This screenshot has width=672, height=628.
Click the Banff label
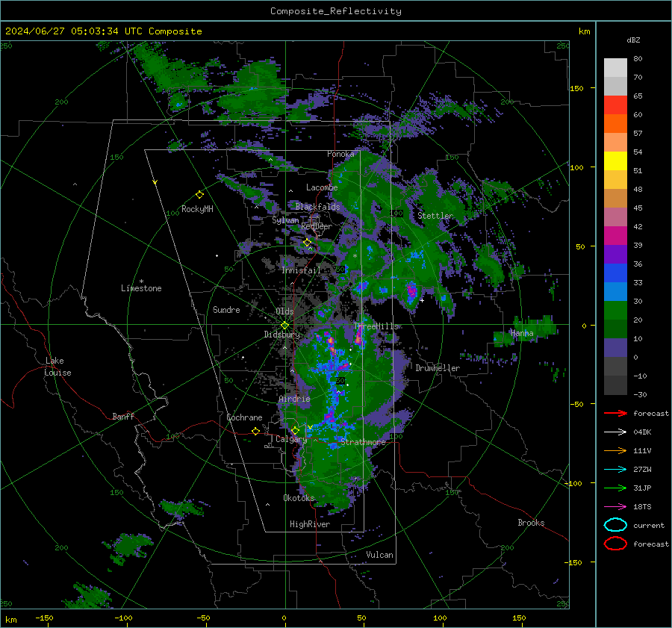(x=123, y=416)
